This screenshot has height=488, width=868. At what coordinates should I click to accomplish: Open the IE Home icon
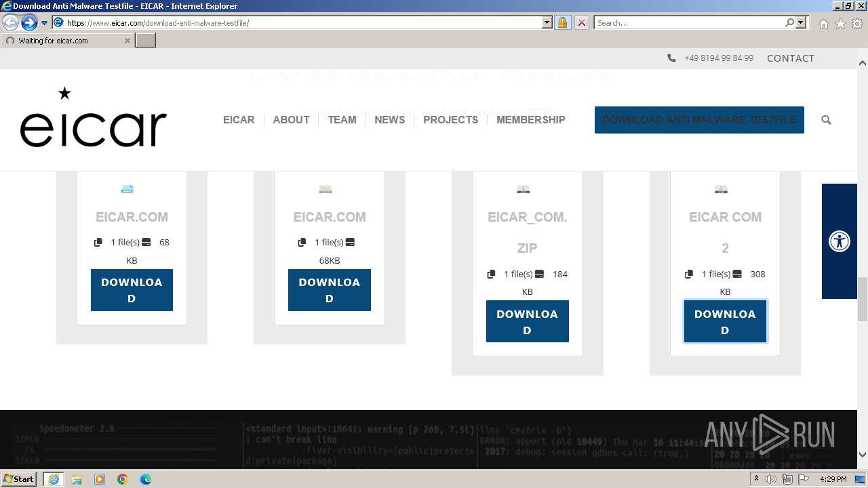click(x=823, y=24)
